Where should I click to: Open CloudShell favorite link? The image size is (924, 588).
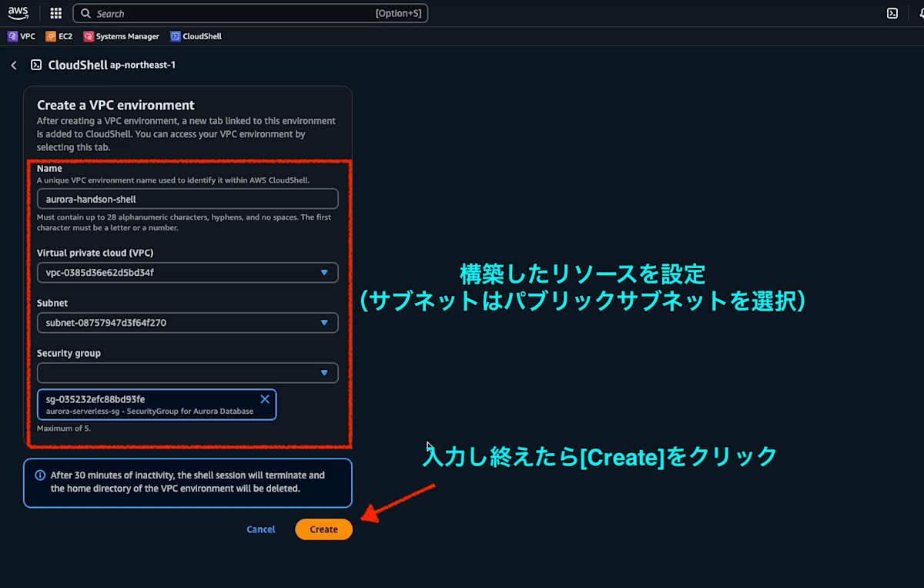[196, 36]
